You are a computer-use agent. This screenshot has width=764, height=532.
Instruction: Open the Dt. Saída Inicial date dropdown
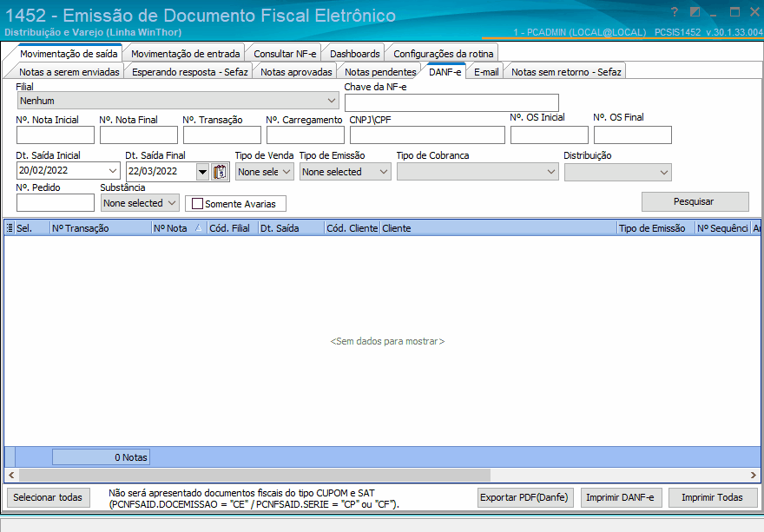point(113,171)
